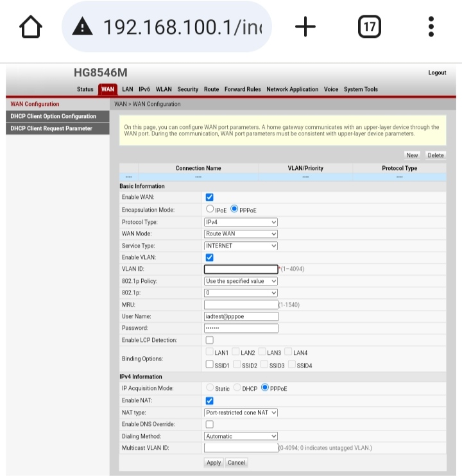This screenshot has height=476, width=462.
Task: Switch to the WLAN tab
Action: (x=164, y=90)
